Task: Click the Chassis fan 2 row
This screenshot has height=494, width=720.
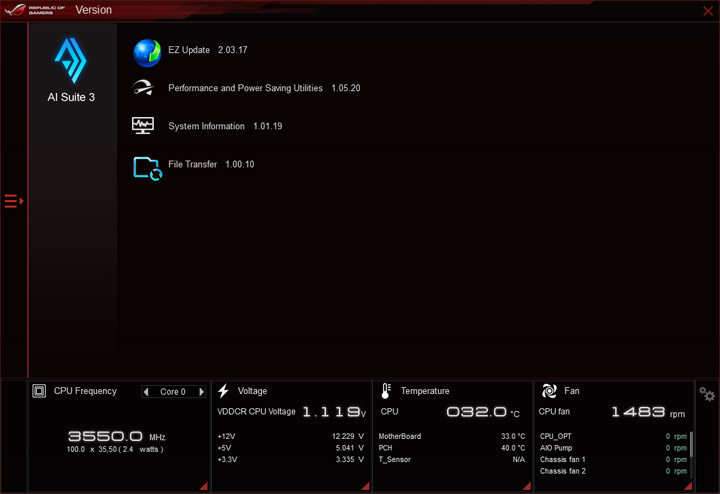Action: point(613,471)
